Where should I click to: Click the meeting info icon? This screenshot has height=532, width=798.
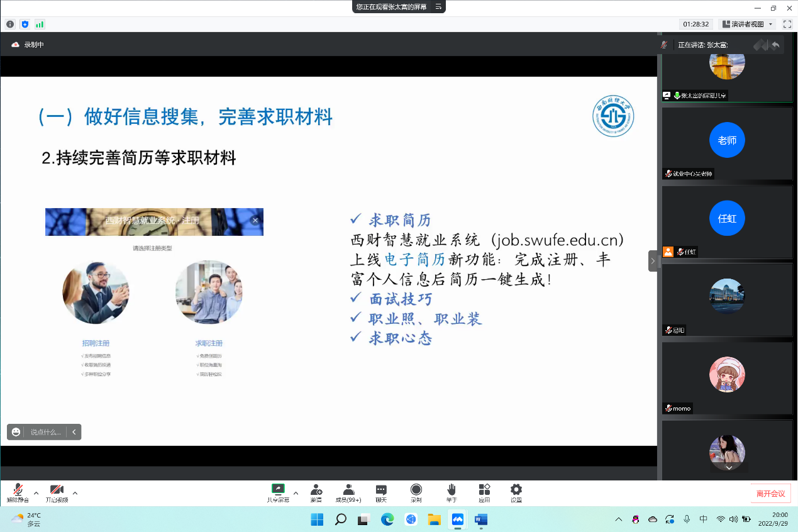(x=10, y=25)
